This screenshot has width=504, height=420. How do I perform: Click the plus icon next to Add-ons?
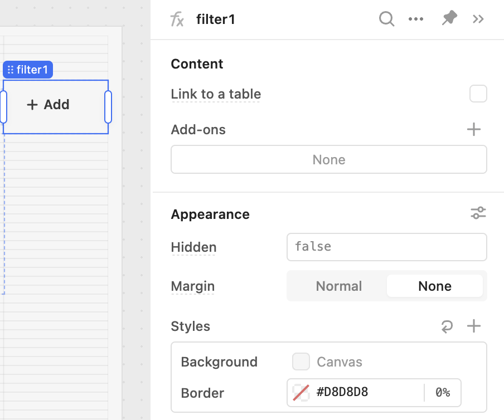[473, 129]
